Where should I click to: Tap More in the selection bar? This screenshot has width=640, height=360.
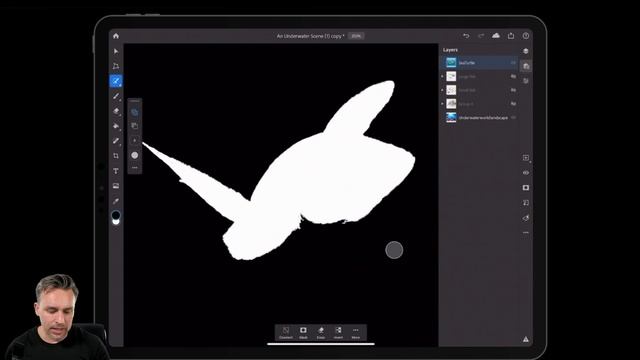[x=356, y=333]
